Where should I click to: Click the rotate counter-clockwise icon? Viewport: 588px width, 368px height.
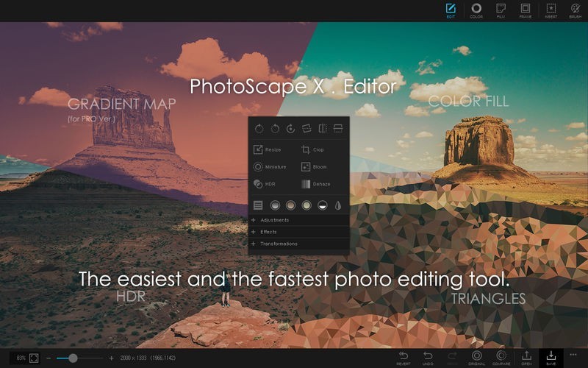coord(275,129)
